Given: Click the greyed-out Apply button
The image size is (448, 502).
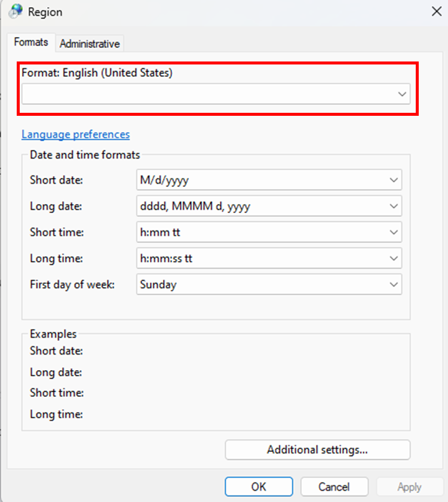Looking at the screenshot, I should pyautogui.click(x=409, y=487).
